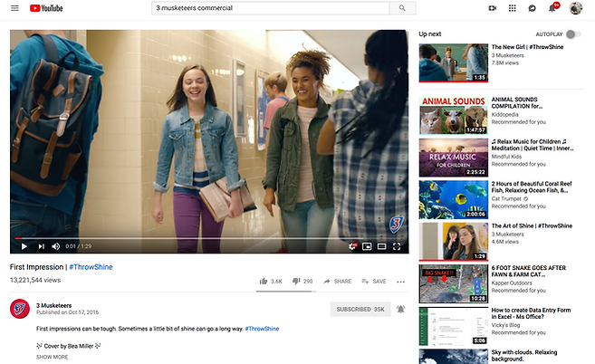This screenshot has width=595, height=364.
Task: Open the hamburger guide menu
Action: pyautogui.click(x=14, y=8)
